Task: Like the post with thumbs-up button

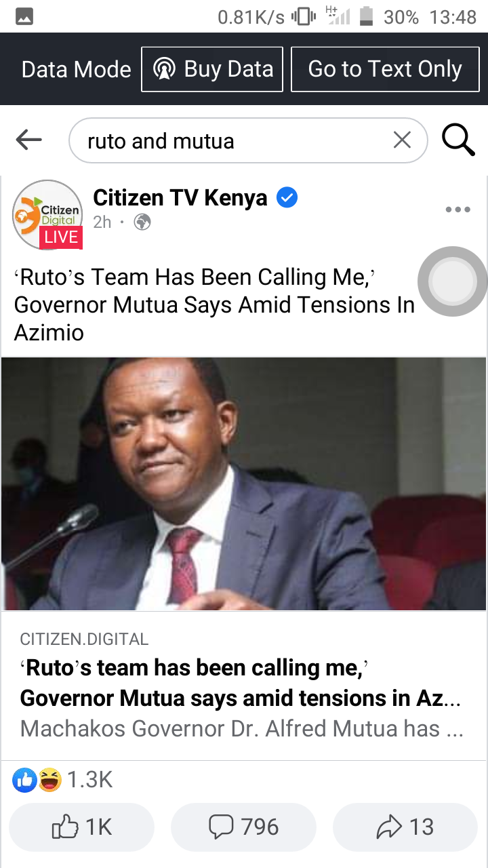Action: point(82,827)
